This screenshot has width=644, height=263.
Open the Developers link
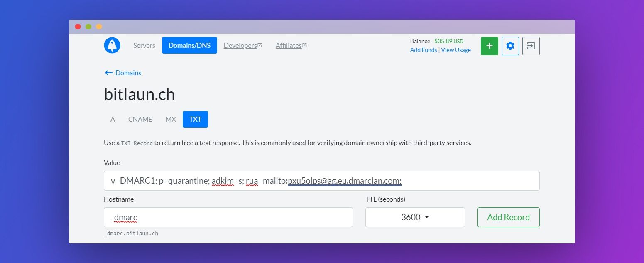point(243,45)
